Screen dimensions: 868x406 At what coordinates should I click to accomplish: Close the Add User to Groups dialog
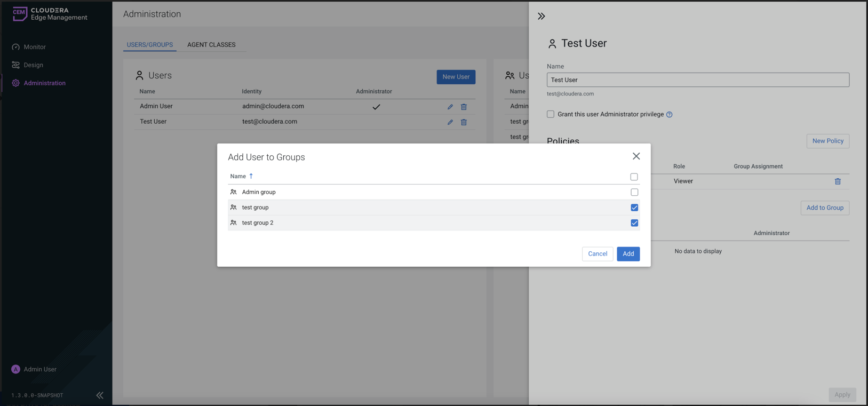coord(636,156)
